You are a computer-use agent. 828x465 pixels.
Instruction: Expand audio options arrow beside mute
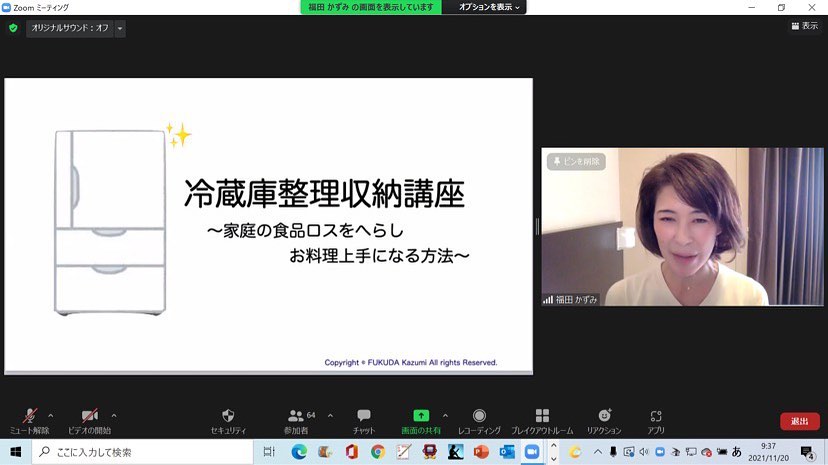coord(51,415)
